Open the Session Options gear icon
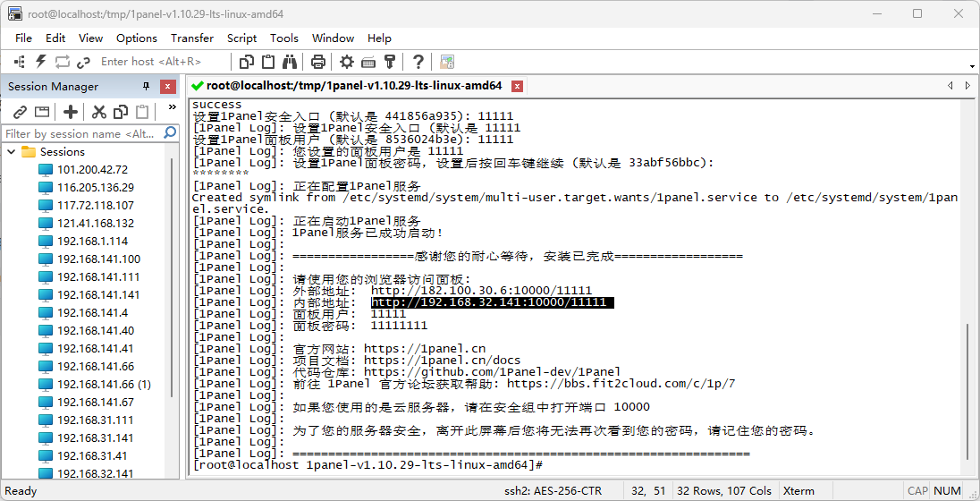Image resolution: width=980 pixels, height=501 pixels. coord(347,62)
